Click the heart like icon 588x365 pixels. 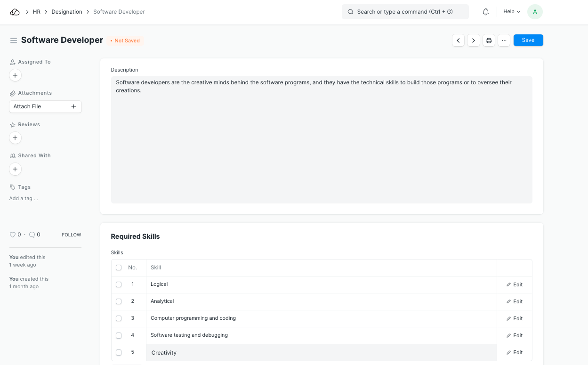point(13,235)
